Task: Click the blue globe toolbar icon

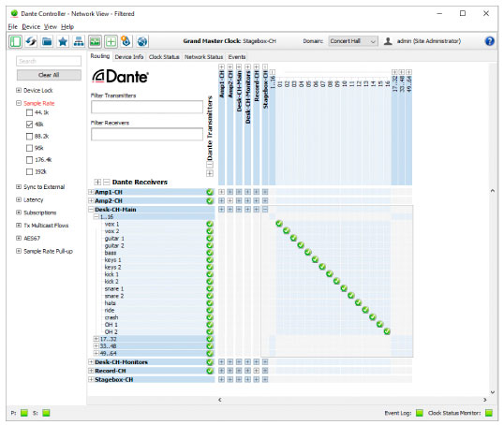Action: [142, 41]
